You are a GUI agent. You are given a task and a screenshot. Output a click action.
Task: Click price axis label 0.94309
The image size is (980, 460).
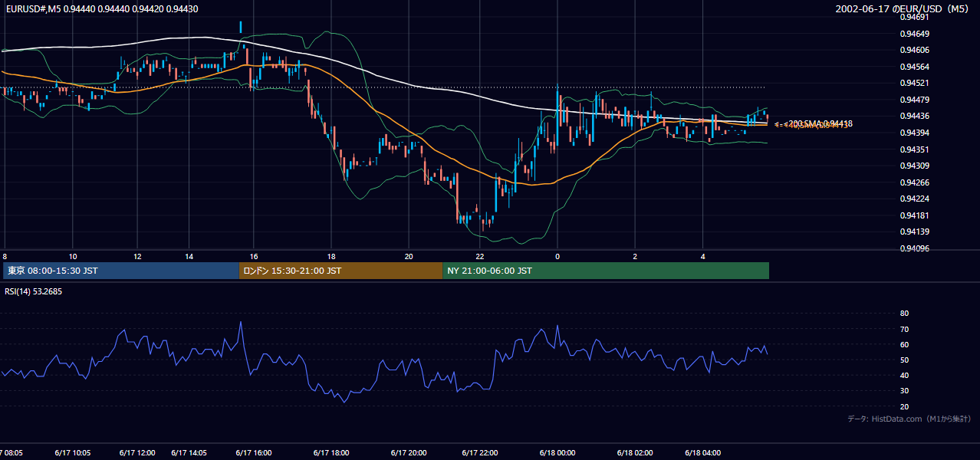915,166
